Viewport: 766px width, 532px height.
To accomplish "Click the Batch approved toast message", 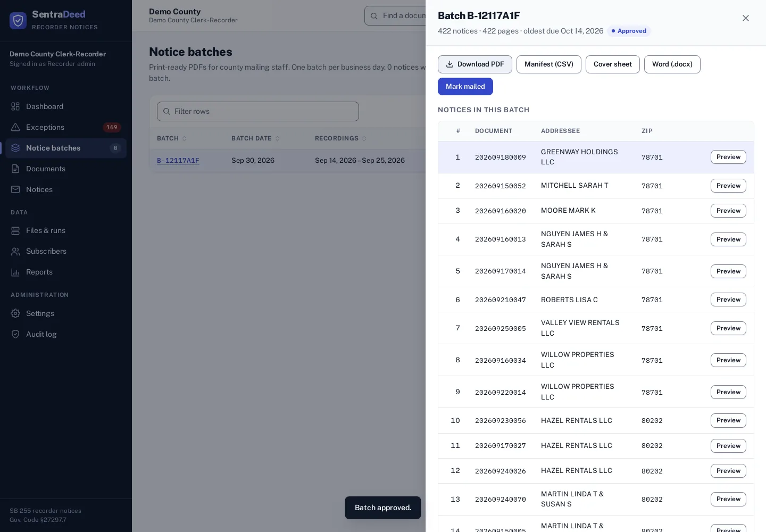I will click(383, 508).
